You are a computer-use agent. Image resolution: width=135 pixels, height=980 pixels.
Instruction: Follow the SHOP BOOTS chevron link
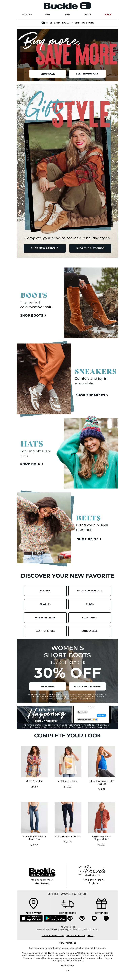[x=33, y=315]
